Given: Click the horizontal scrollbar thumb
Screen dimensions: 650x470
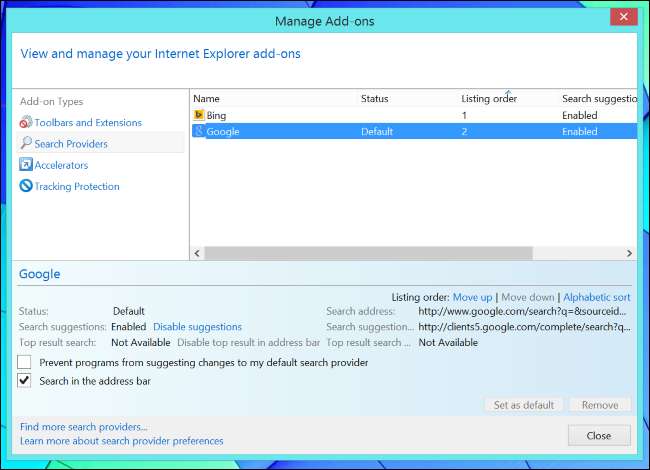Looking at the screenshot, I should click(368, 253).
